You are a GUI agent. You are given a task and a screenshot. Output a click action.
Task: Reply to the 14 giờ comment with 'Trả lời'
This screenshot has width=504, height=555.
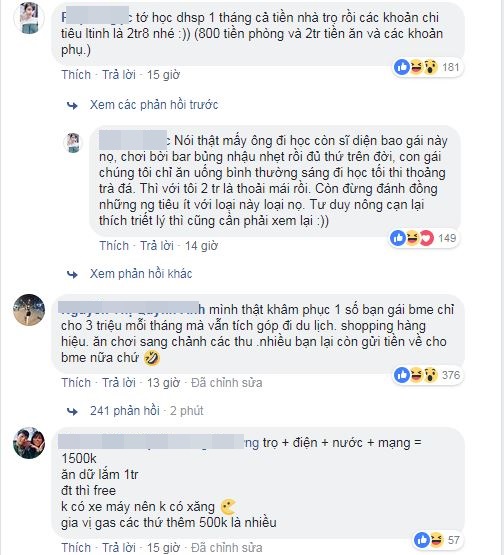pos(157,246)
